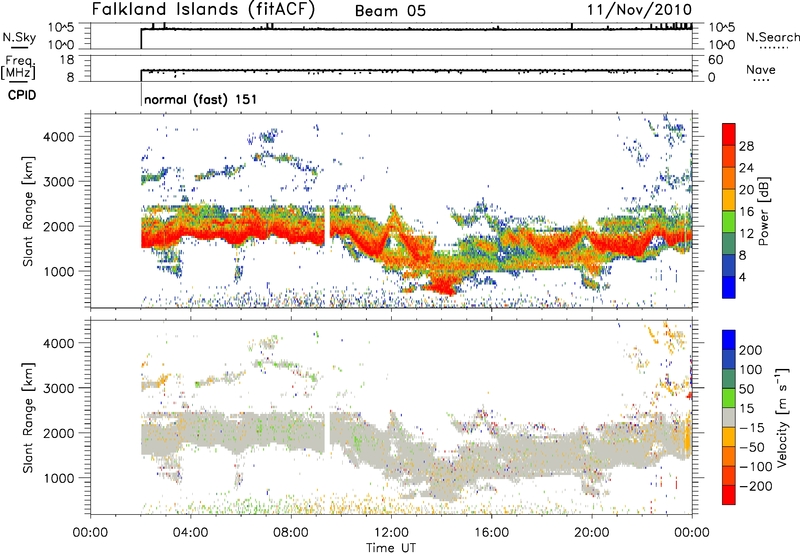Screen dimensions: 800x554
Task: Click the "20" tick on the Power colorbar
Action: pos(746,190)
